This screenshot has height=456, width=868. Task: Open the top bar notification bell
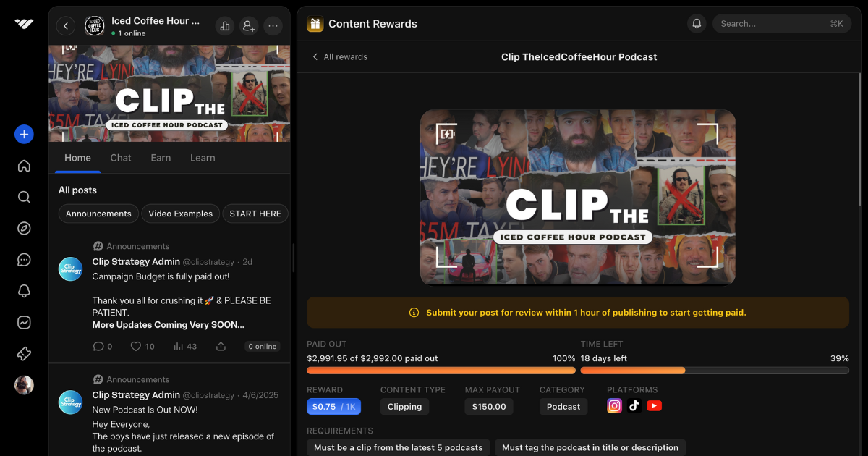pyautogui.click(x=697, y=24)
